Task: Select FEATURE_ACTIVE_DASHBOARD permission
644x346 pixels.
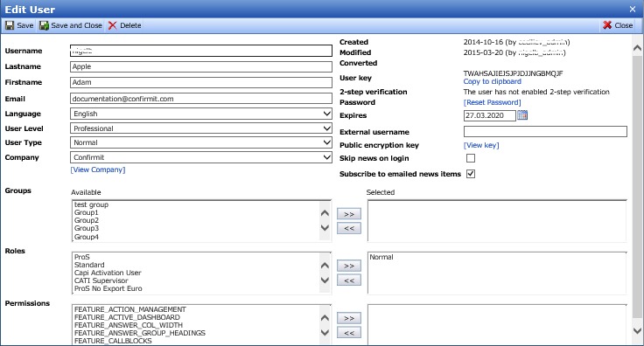Action: point(127,317)
